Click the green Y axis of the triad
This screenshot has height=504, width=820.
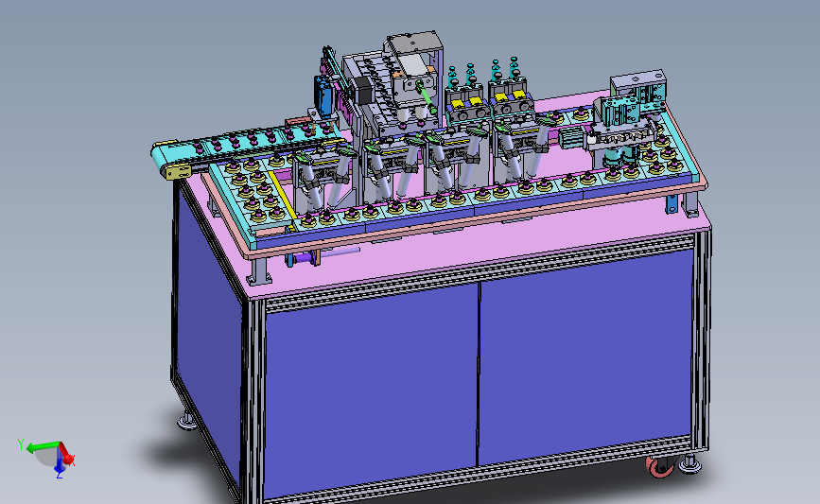[x=42, y=447]
